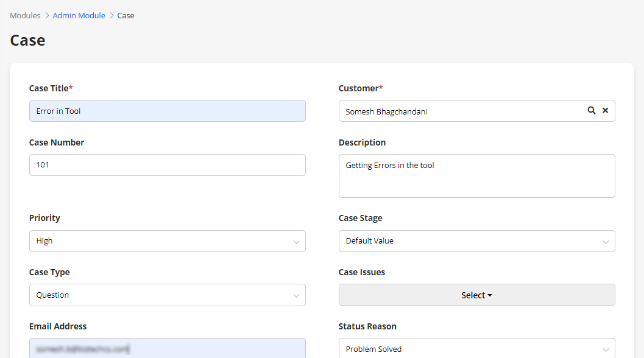
Task: Expand the Case Stage dropdown
Action: (476, 241)
